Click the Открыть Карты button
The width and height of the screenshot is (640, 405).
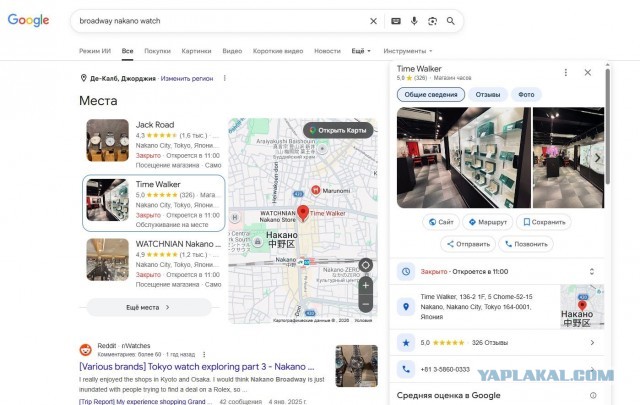[x=338, y=130]
